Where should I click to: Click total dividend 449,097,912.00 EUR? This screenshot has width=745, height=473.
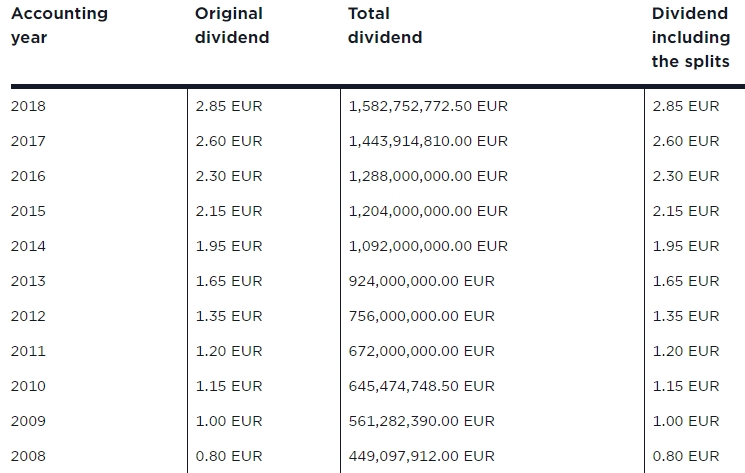tap(421, 456)
